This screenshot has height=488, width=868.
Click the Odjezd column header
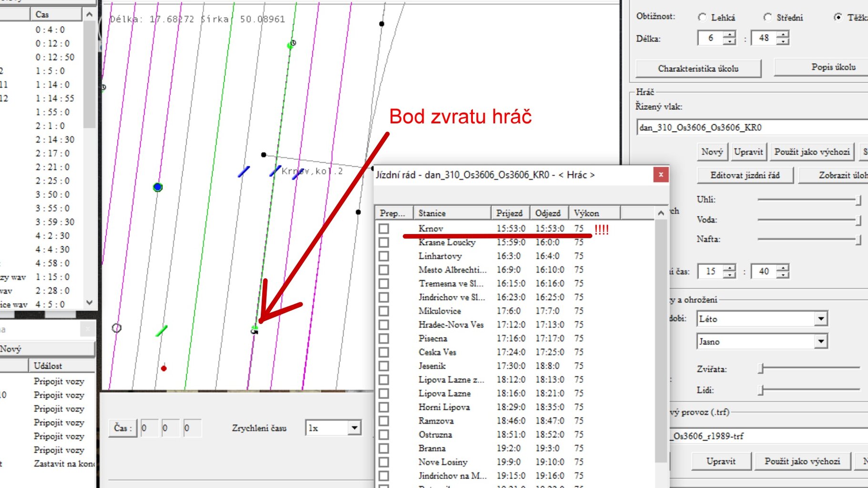[x=548, y=213]
